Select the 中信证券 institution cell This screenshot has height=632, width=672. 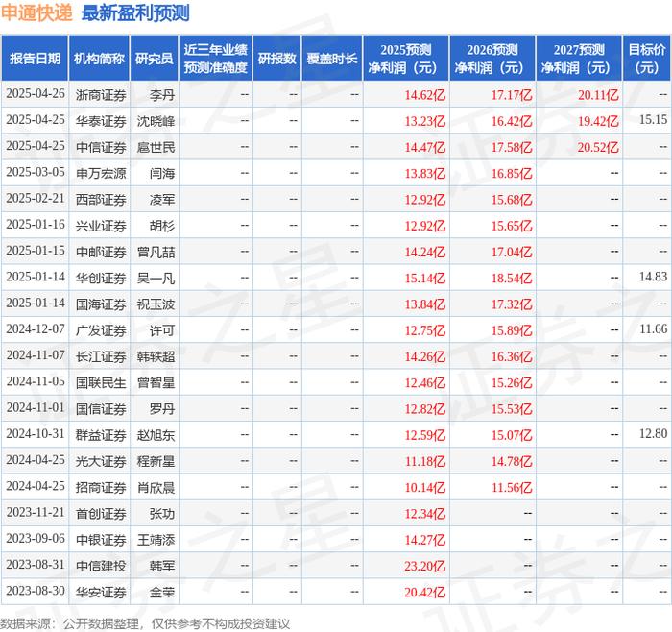(x=101, y=147)
